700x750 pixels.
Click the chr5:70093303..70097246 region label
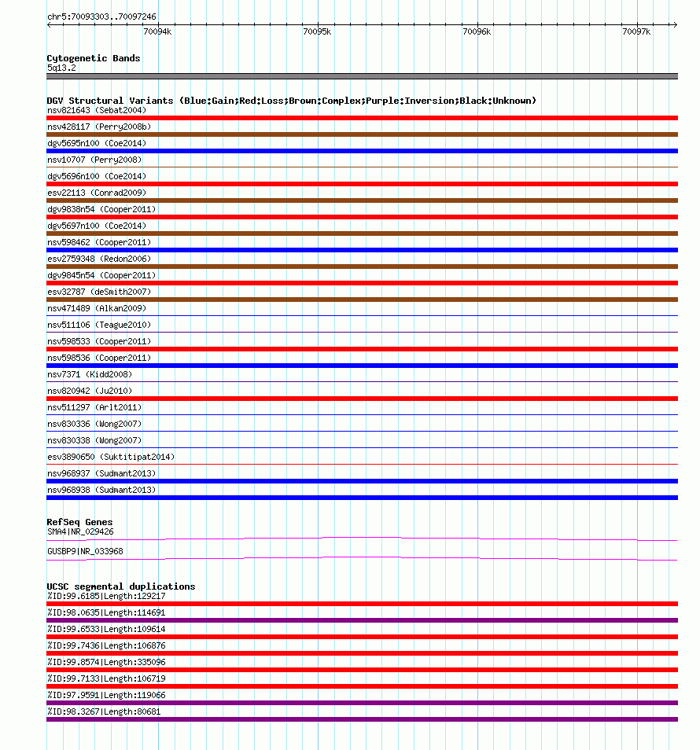pyautogui.click(x=101, y=17)
